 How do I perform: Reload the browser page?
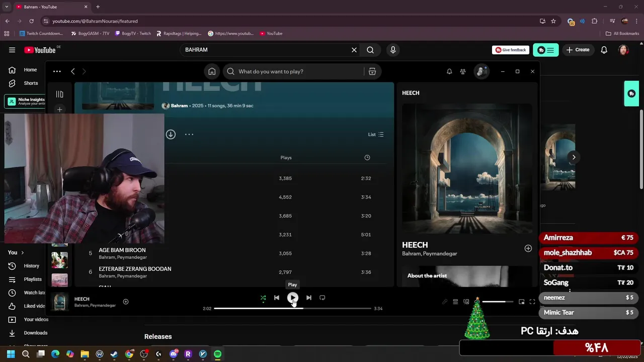[x=31, y=21]
